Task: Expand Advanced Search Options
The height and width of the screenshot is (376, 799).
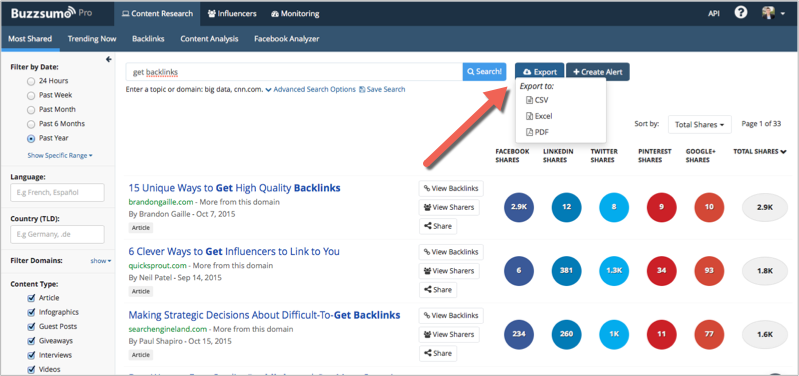Action: 310,89
